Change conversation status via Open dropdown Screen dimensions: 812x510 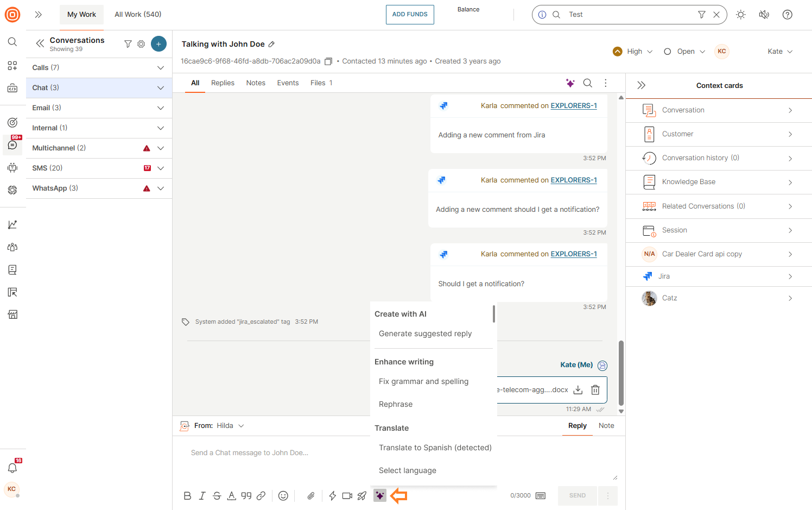(686, 51)
